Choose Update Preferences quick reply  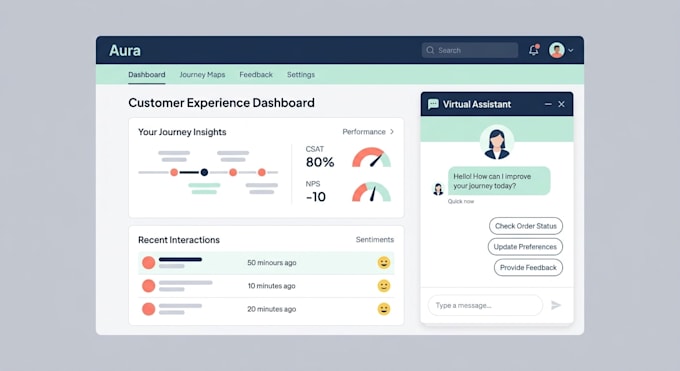[525, 246]
